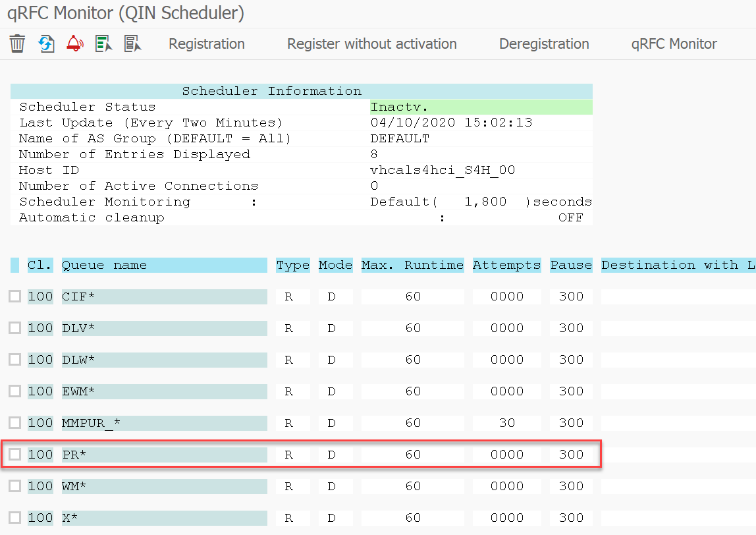Click the refresh icon in toolbar
Viewport: 756px width, 535px height.
[46, 44]
